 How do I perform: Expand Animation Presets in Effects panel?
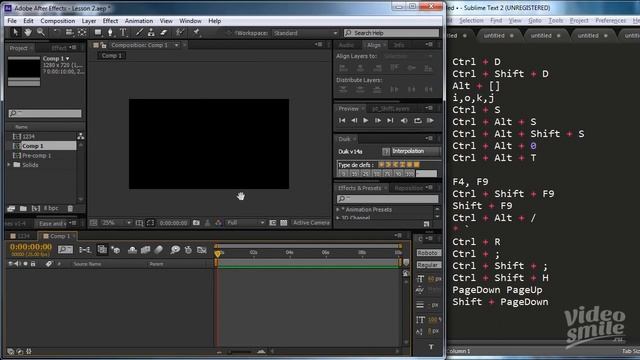point(338,209)
